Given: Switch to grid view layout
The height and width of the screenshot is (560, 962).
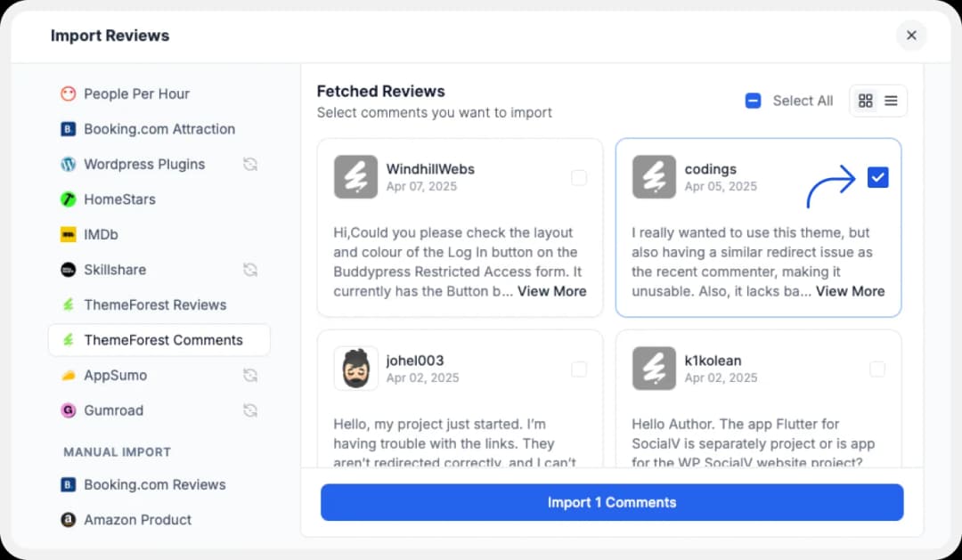Looking at the screenshot, I should click(865, 101).
